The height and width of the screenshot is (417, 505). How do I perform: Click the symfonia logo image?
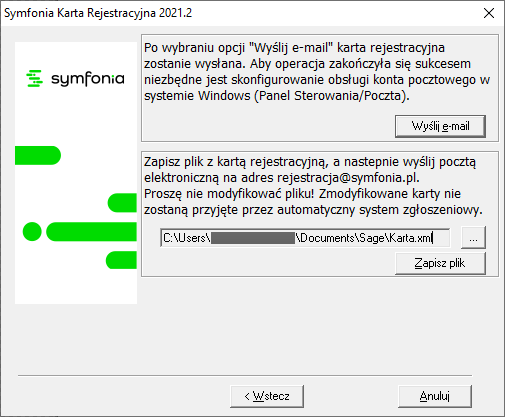[76, 78]
